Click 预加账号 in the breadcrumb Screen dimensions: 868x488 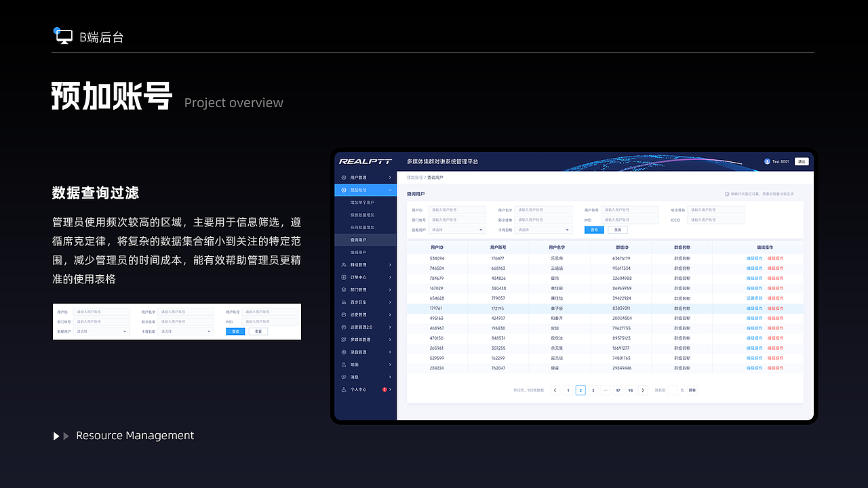414,178
